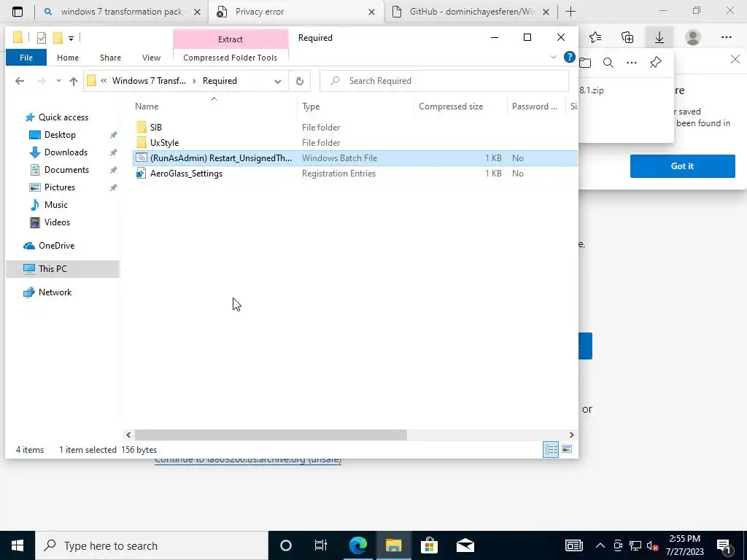
Task: Open Task View on the taskbar
Action: coord(321,545)
